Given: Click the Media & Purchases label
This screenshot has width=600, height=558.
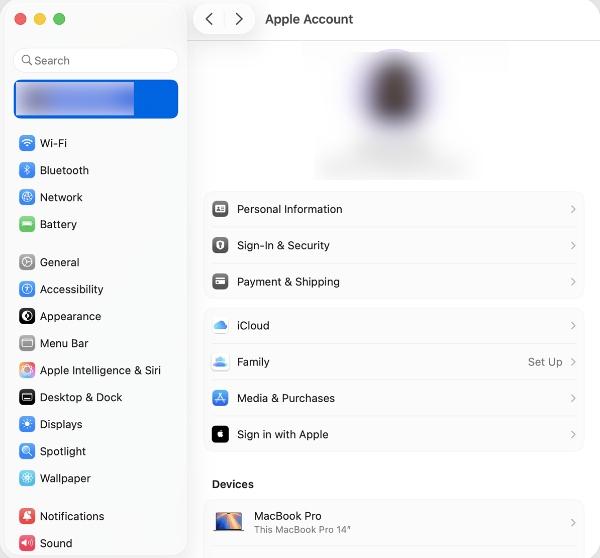Looking at the screenshot, I should [x=286, y=398].
